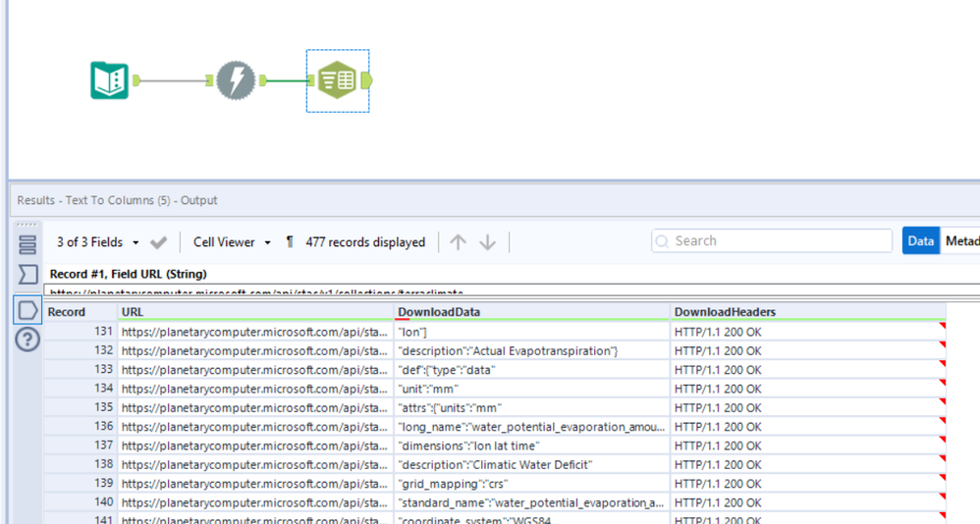
Task: Click the URL column header
Action: [x=255, y=312]
